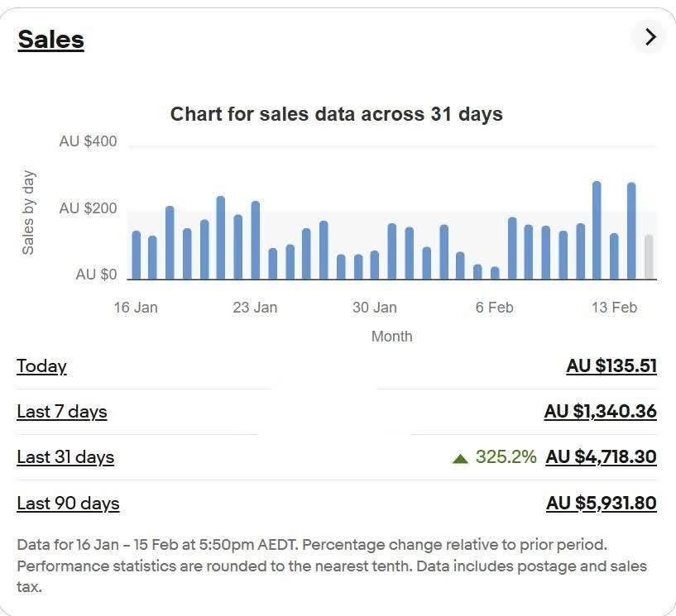
Task: Click the 23 Jan axis label
Action: [255, 308]
